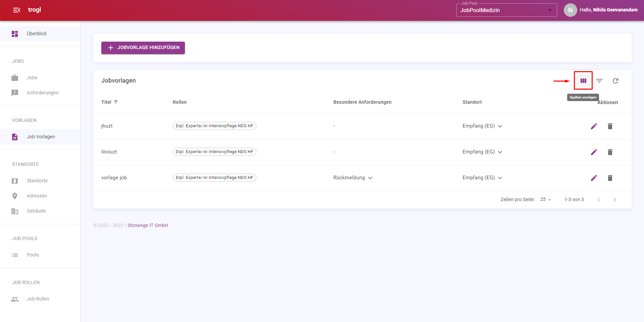Delete the löoiuzt template

(x=610, y=152)
